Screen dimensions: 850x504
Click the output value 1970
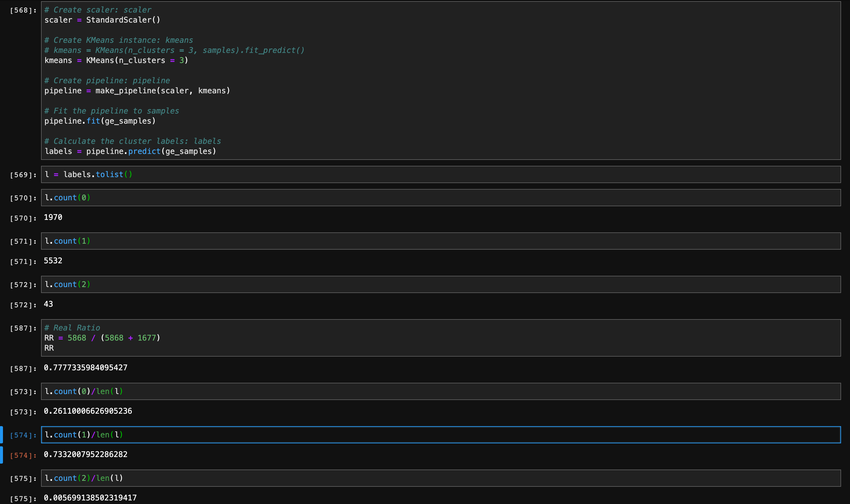53,217
